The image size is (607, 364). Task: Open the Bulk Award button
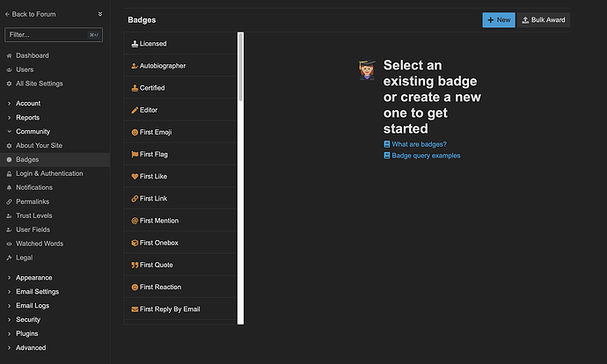pos(544,19)
